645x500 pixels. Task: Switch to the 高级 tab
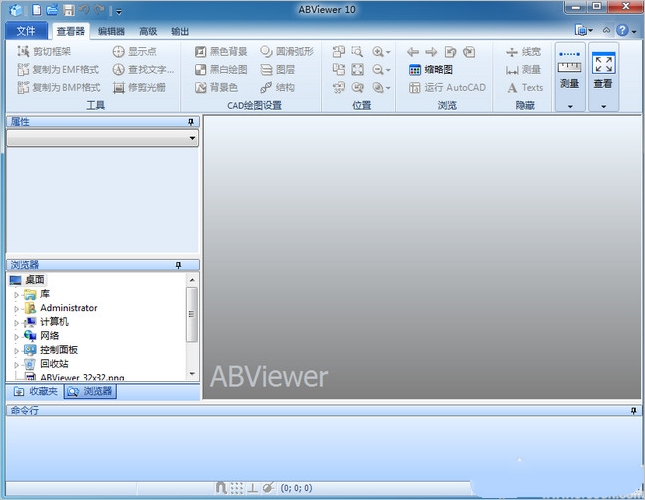click(x=148, y=31)
